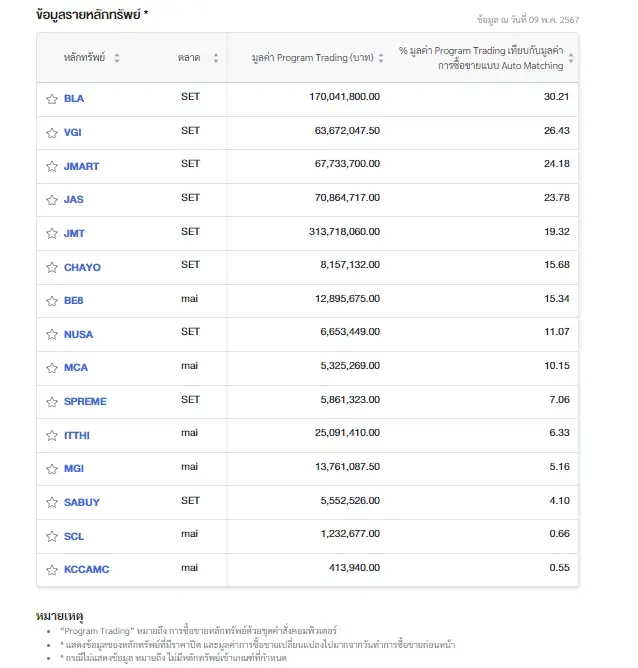The image size is (638, 668).
Task: Go to the MCA stock page
Action: (76, 367)
